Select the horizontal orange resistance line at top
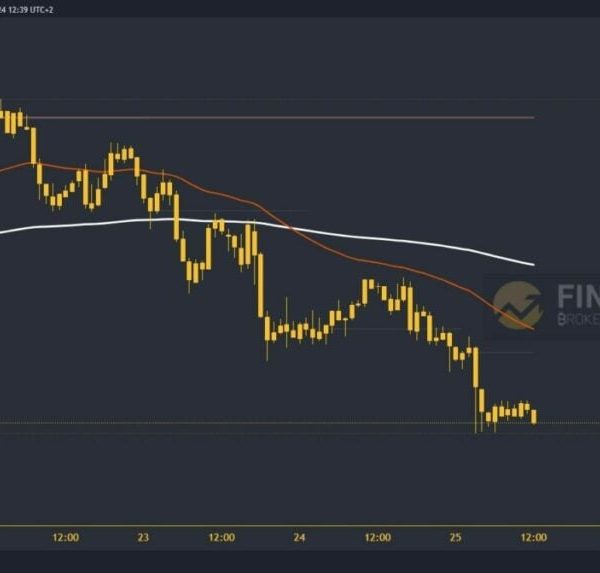 279,118
